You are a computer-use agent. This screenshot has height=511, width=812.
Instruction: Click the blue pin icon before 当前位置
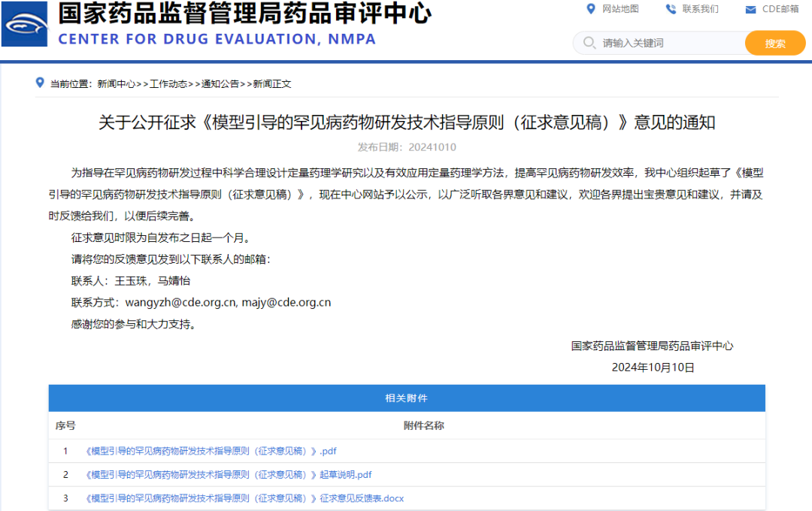point(40,83)
